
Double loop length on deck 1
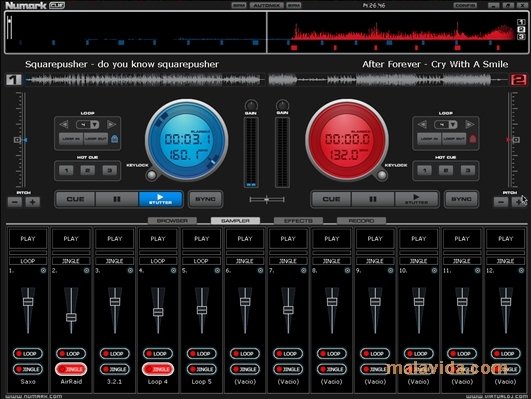[x=111, y=124]
